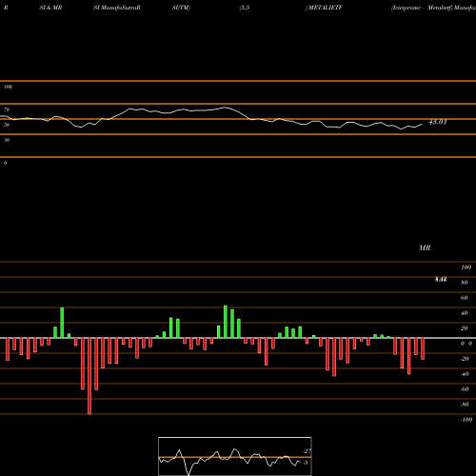Image resolution: width=476 pixels, height=476 pixels.
Task: Click the RSI axis label 50
Action: pyautogui.click(x=7, y=125)
